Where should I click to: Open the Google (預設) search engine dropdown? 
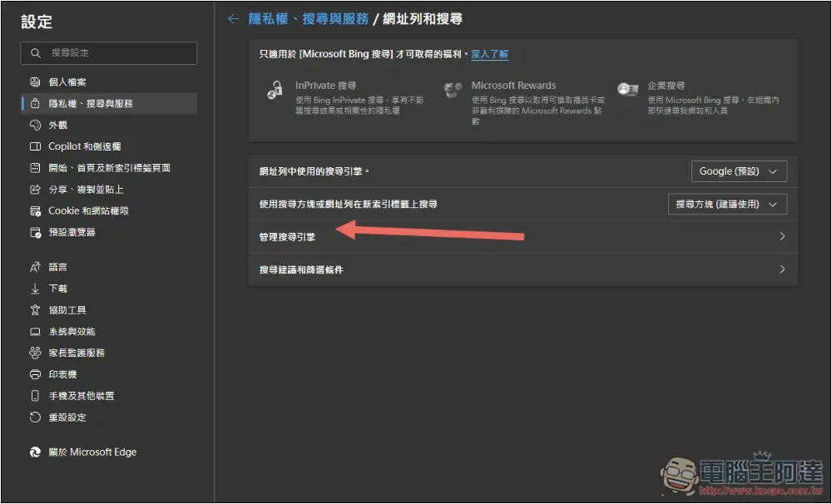tap(739, 171)
